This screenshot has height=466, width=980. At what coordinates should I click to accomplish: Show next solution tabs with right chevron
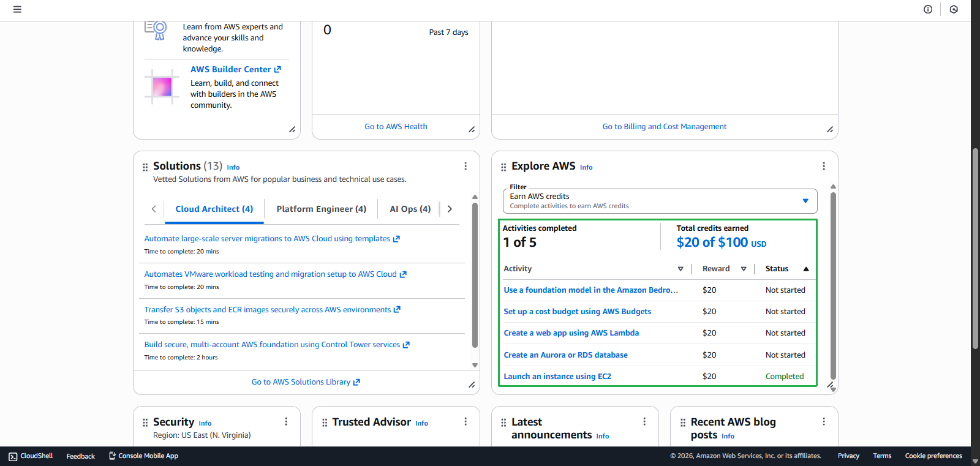450,209
